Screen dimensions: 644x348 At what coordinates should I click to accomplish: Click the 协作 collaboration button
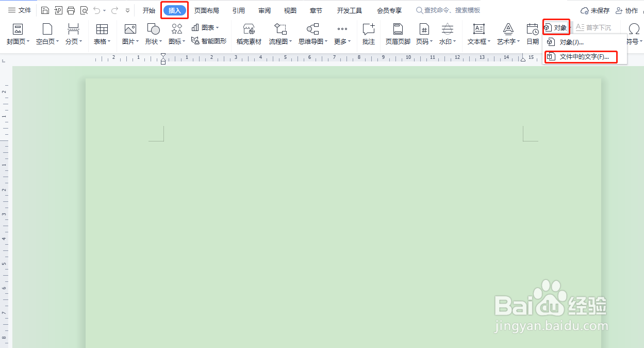(x=626, y=10)
